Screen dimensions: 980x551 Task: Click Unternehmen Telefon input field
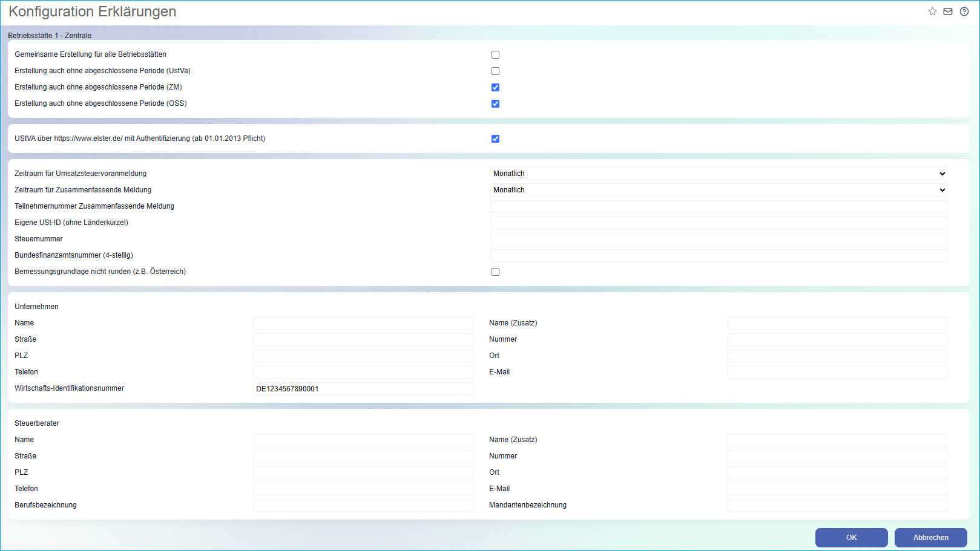tap(363, 372)
